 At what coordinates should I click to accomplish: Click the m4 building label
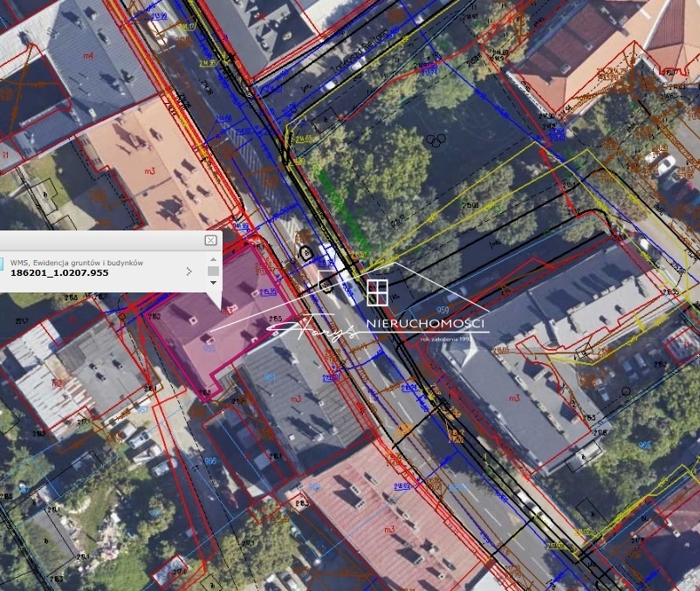[x=87, y=55]
